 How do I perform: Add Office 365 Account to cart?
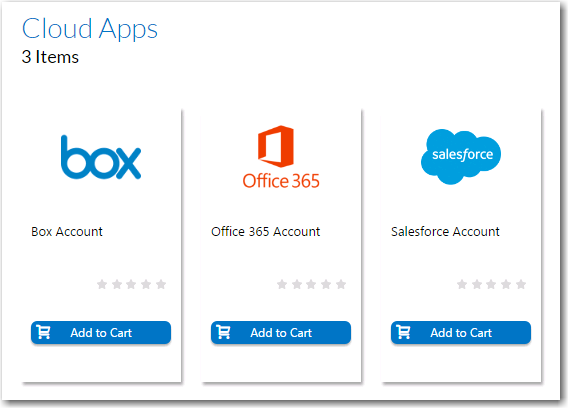pos(281,332)
